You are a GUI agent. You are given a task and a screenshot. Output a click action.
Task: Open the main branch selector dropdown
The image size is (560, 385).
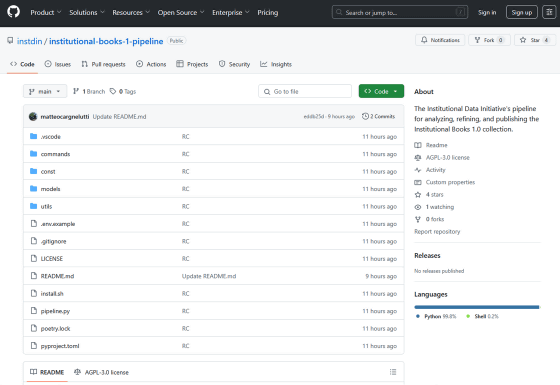pyautogui.click(x=45, y=91)
